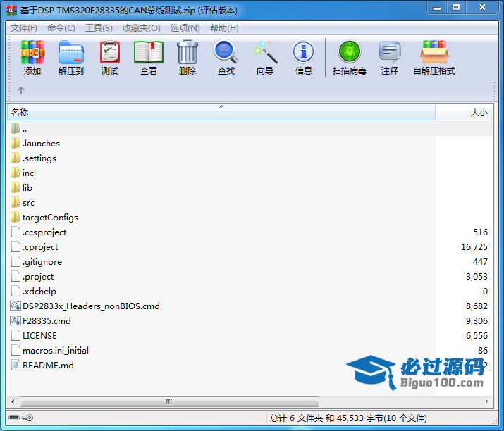Launch the Wizard (向导) tool
This screenshot has height=431, width=504.
click(x=264, y=58)
